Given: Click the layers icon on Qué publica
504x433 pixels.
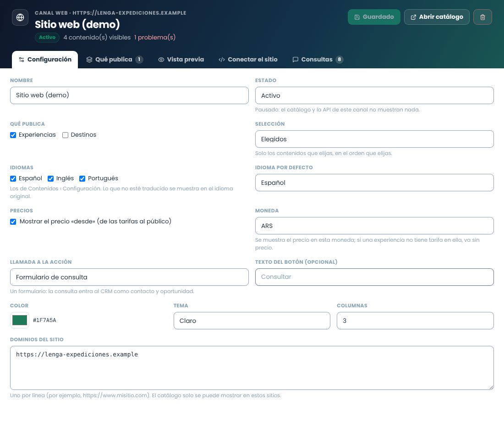Looking at the screenshot, I should tap(89, 60).
